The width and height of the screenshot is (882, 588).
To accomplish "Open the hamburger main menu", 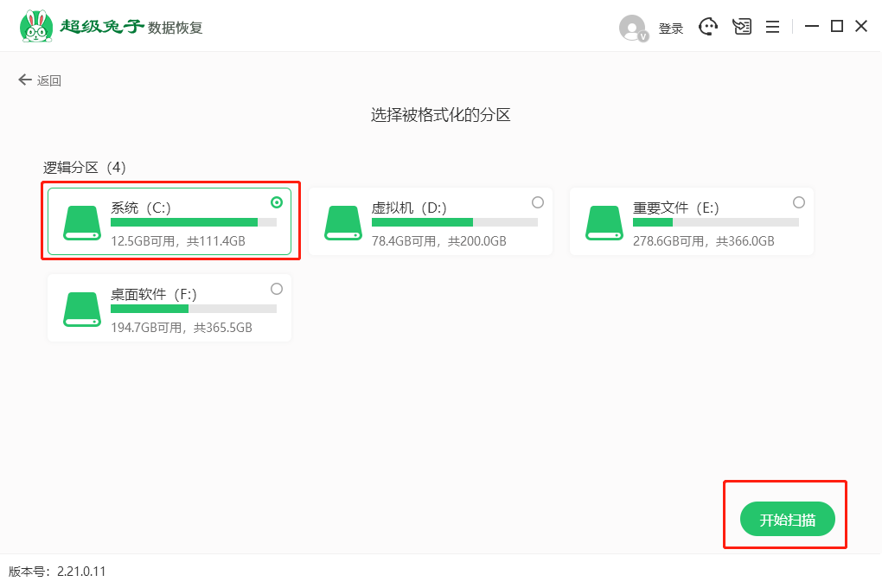I will pyautogui.click(x=772, y=27).
